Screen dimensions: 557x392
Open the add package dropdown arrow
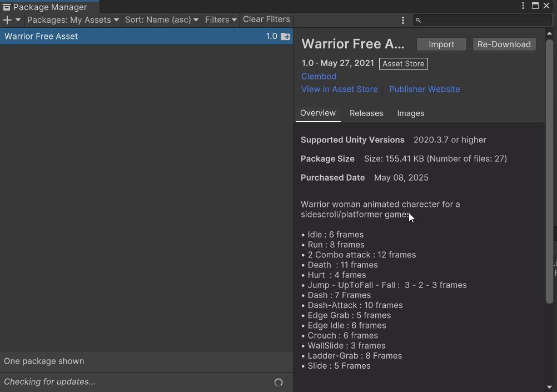coord(18,20)
